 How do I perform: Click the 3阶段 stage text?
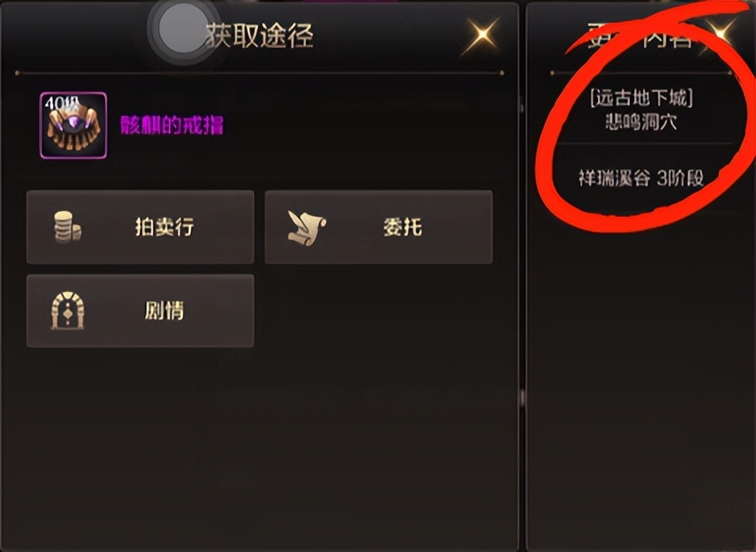680,178
